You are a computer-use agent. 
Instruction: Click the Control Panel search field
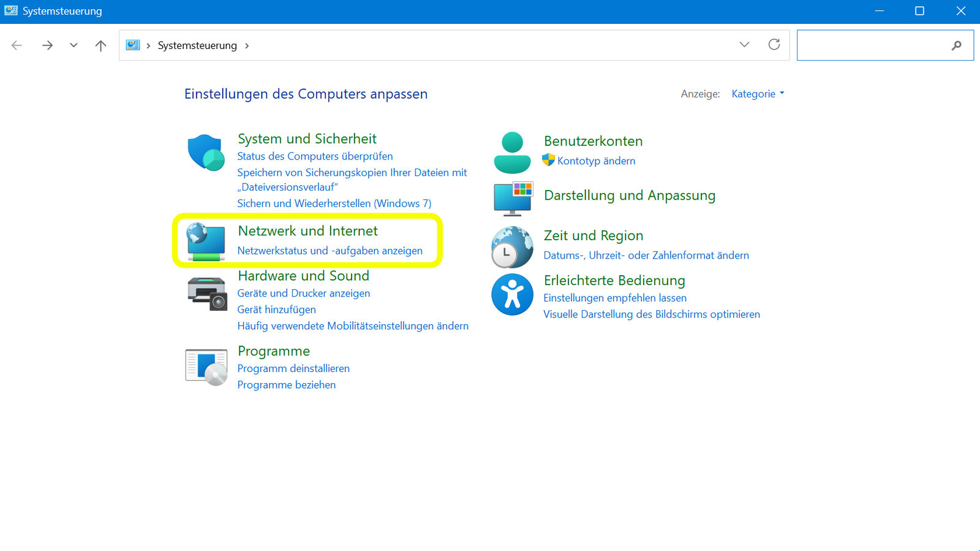click(x=873, y=45)
